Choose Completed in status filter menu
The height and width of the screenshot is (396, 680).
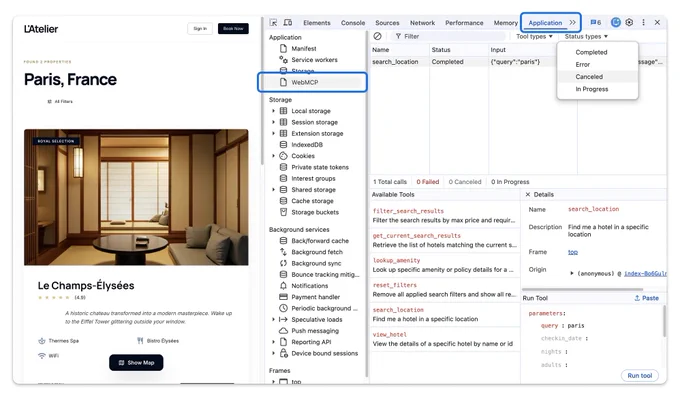[598, 52]
